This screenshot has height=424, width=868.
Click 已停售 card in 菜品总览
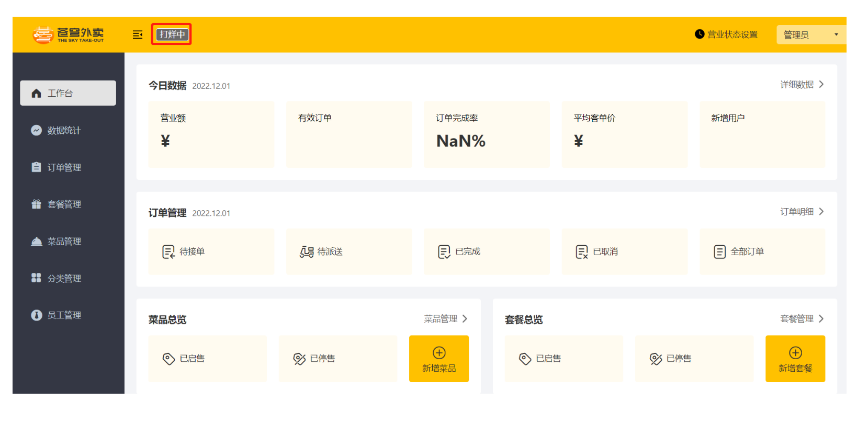coord(338,359)
